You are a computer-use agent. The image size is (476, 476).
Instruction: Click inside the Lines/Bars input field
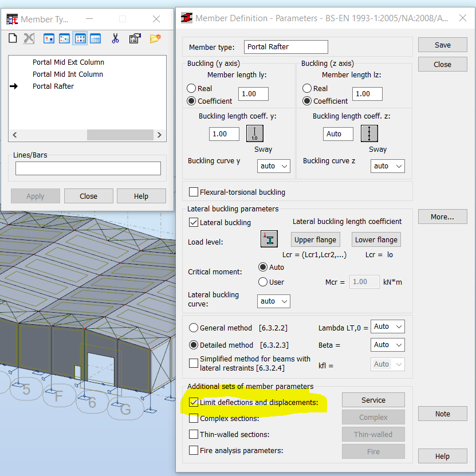pos(88,168)
